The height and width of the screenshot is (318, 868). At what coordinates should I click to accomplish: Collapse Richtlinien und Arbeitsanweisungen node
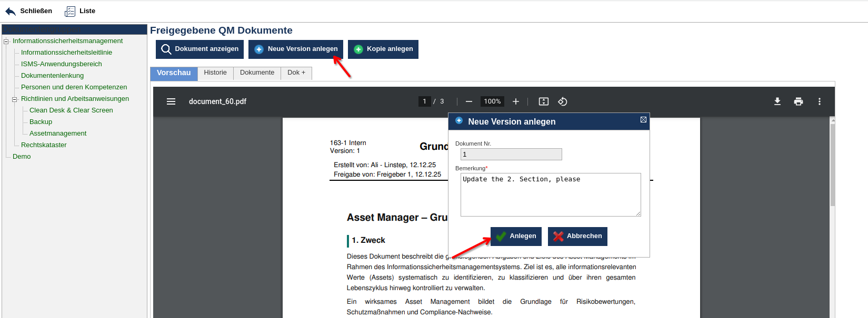coord(15,99)
